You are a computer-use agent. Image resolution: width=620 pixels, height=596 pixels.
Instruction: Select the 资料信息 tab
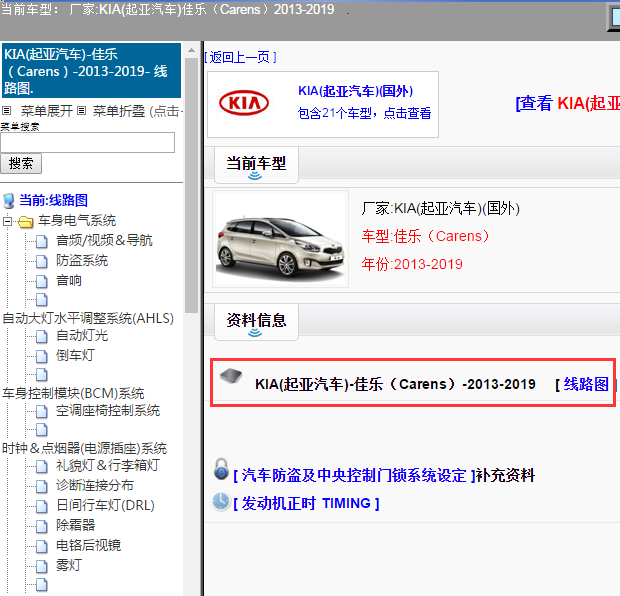256,321
